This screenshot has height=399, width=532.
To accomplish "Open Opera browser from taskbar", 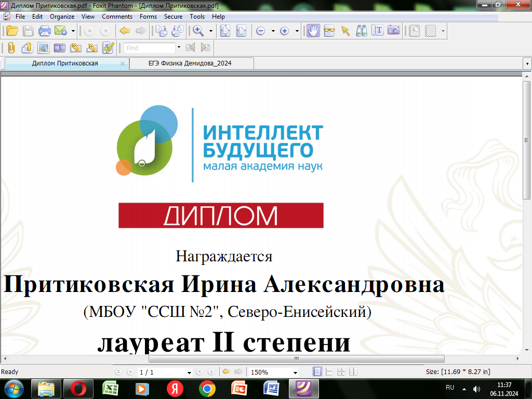I will coord(78,389).
